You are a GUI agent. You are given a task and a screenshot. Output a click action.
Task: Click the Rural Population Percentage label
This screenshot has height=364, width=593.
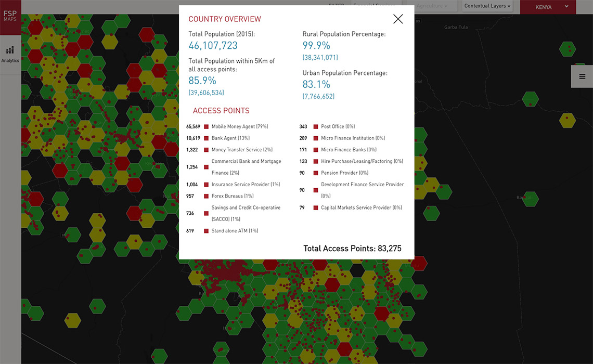[344, 34]
